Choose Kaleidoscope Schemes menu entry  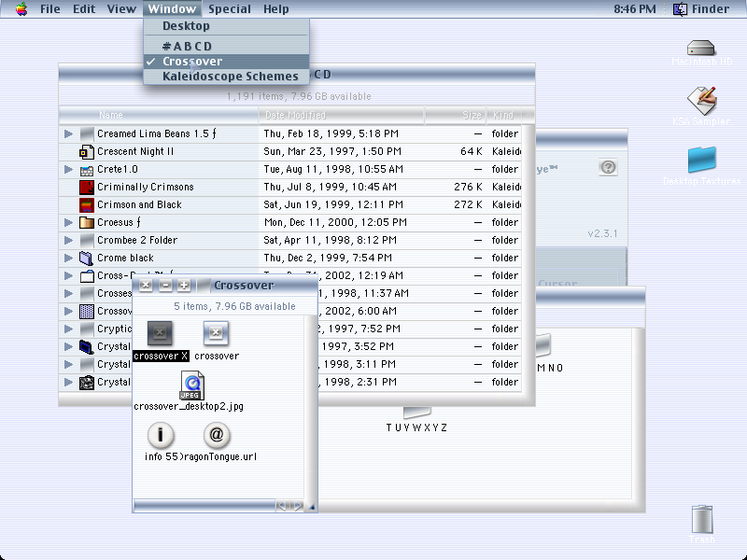[226, 77]
